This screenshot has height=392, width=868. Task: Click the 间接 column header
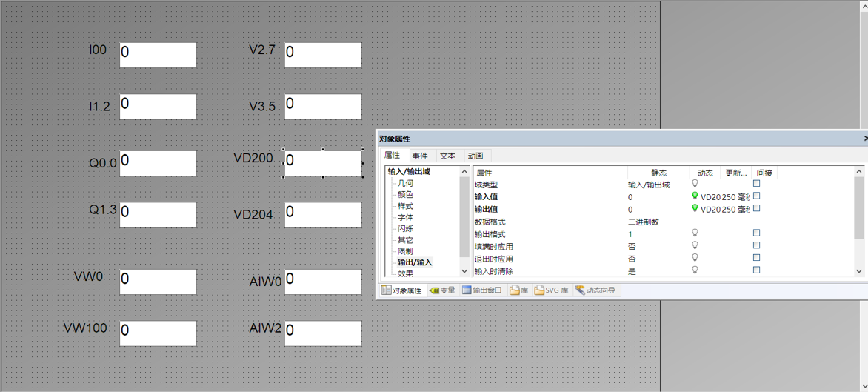click(765, 173)
